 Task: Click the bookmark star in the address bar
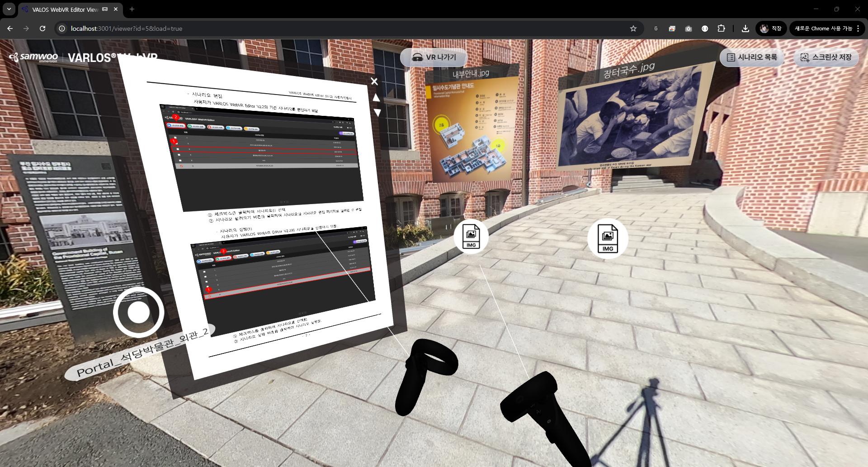pyautogui.click(x=633, y=28)
